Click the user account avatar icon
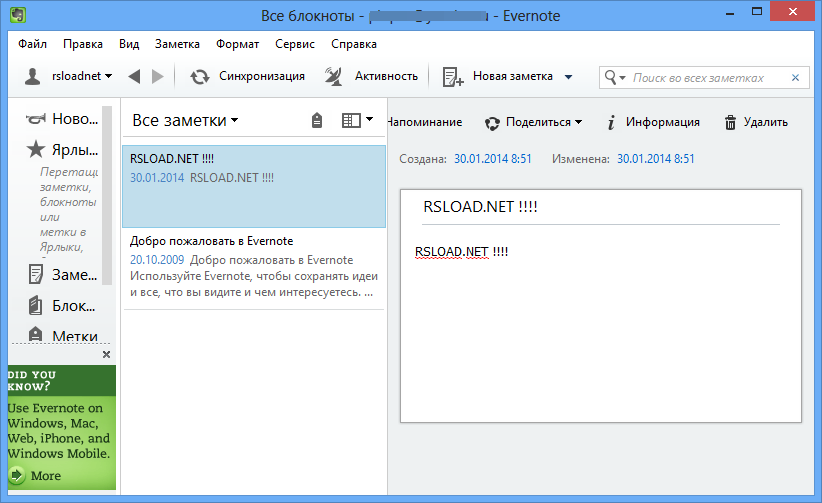 pyautogui.click(x=33, y=77)
